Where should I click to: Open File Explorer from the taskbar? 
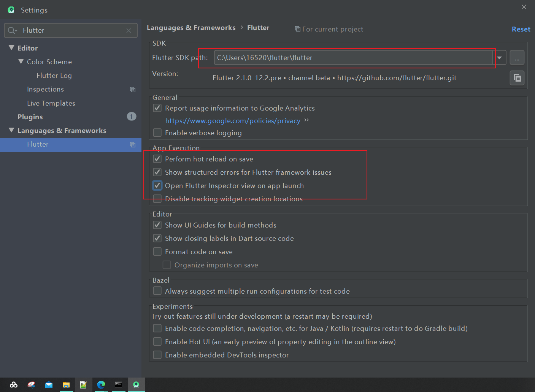tap(66, 385)
